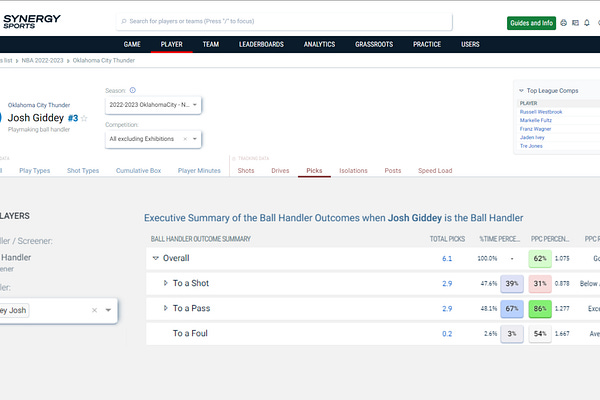Click To a Shot picks value

click(447, 284)
